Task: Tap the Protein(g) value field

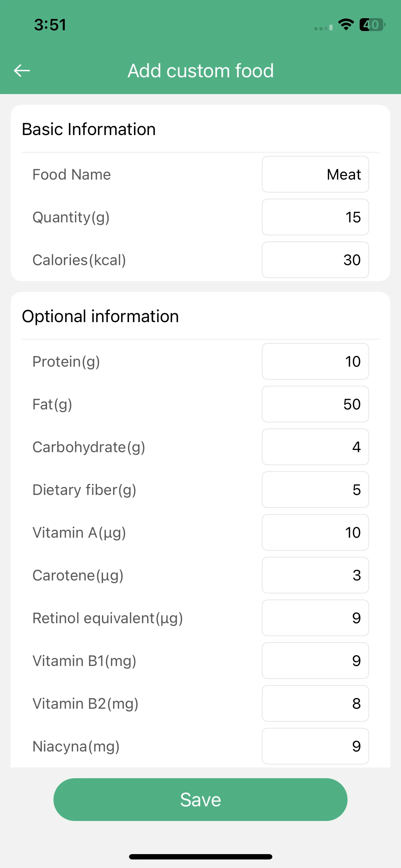Action: pos(315,361)
